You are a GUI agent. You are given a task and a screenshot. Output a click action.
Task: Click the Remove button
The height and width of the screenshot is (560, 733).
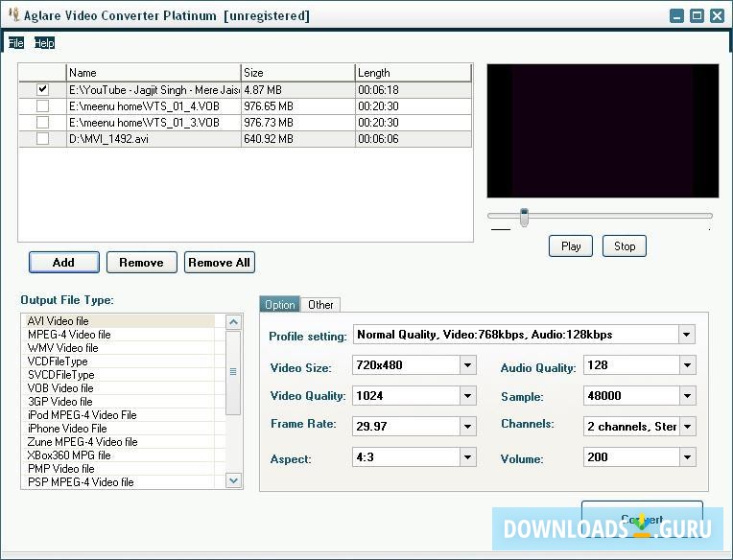point(142,263)
